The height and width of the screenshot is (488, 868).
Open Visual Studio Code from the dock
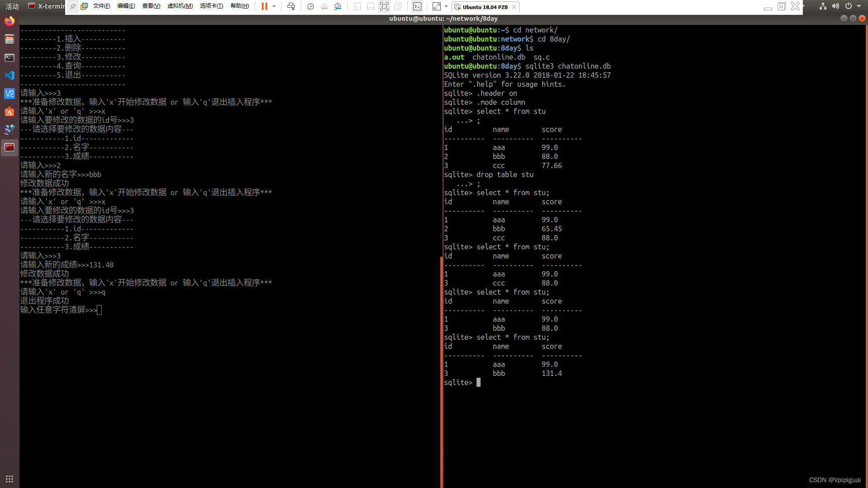click(x=9, y=75)
